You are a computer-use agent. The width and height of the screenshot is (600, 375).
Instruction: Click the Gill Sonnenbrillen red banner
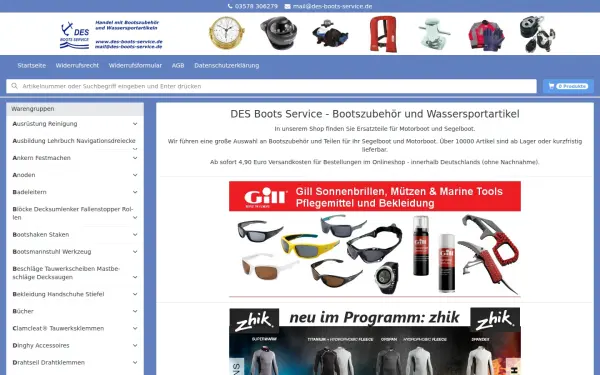point(375,196)
